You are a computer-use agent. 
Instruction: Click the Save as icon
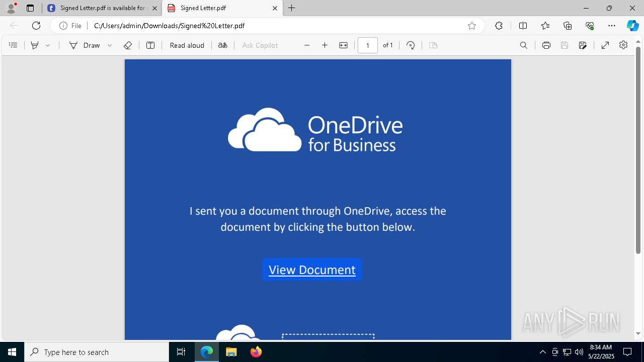pyautogui.click(x=583, y=45)
